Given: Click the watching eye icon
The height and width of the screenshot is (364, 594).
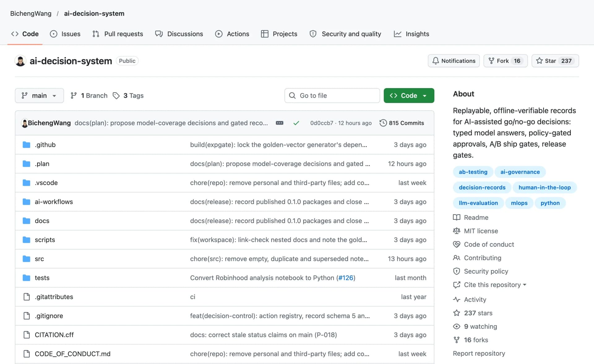Looking at the screenshot, I should click(x=457, y=326).
